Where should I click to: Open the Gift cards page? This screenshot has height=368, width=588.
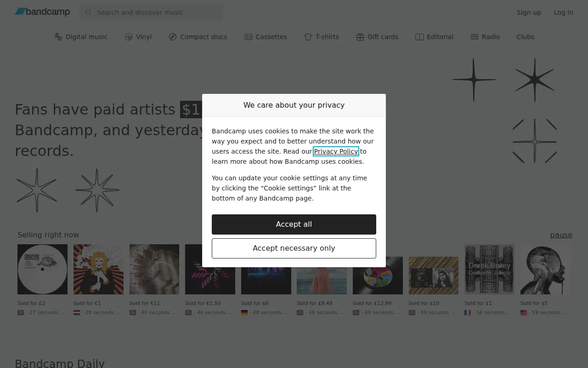point(377,37)
